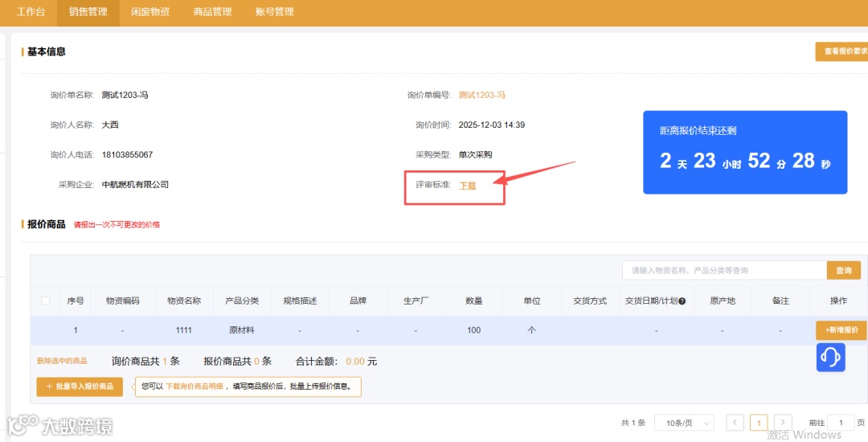Click the phone number 18103855067
This screenshot has width=868, height=442.
[x=127, y=154]
